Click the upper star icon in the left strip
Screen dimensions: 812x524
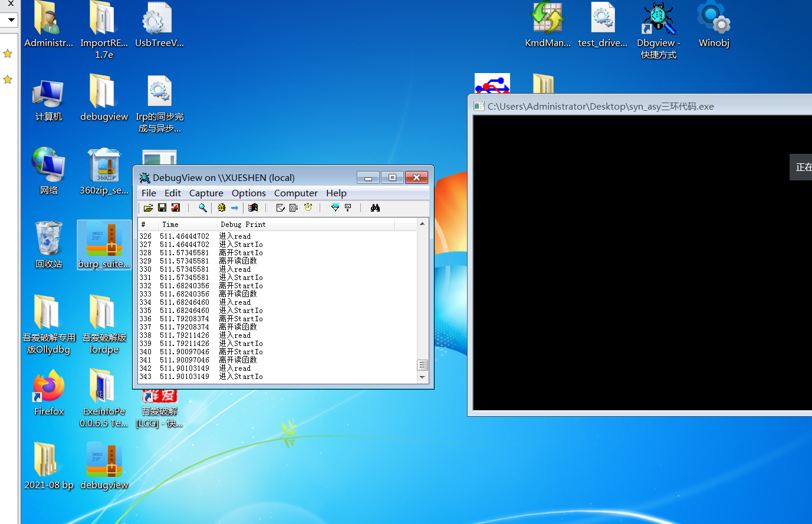pos(8,54)
